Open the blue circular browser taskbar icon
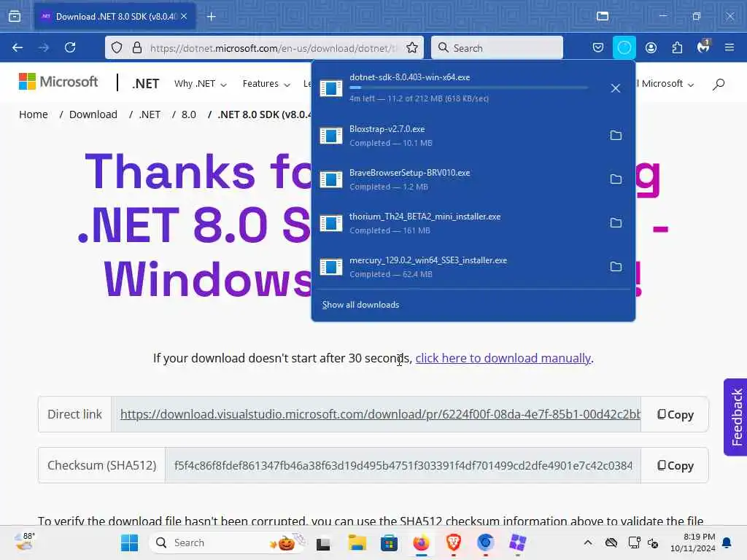 pyautogui.click(x=485, y=542)
